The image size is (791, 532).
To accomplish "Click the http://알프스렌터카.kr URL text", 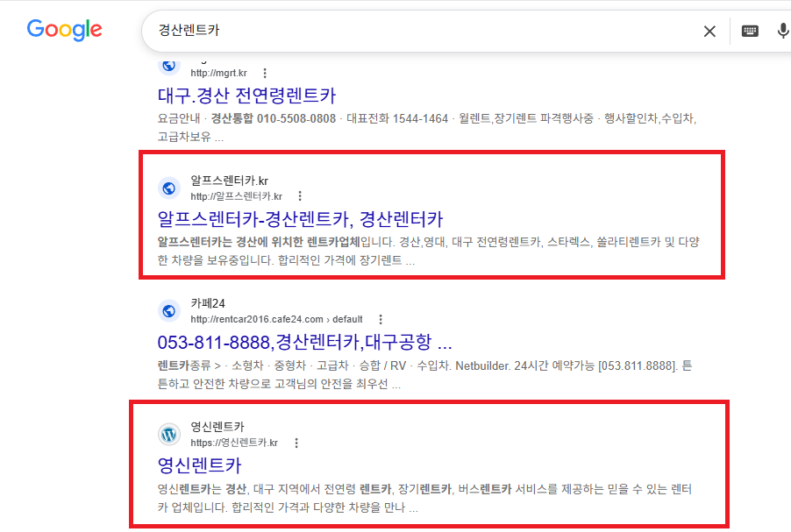I will (x=237, y=196).
